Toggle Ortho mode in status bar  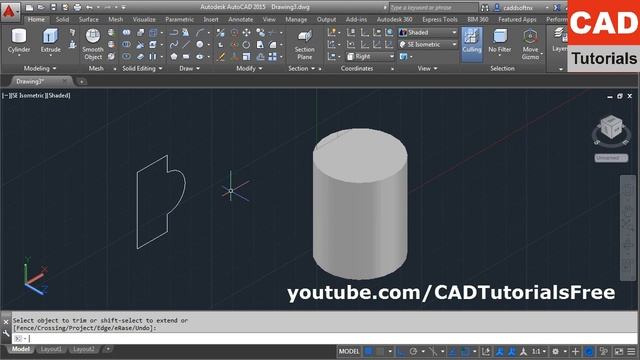[x=400, y=351]
